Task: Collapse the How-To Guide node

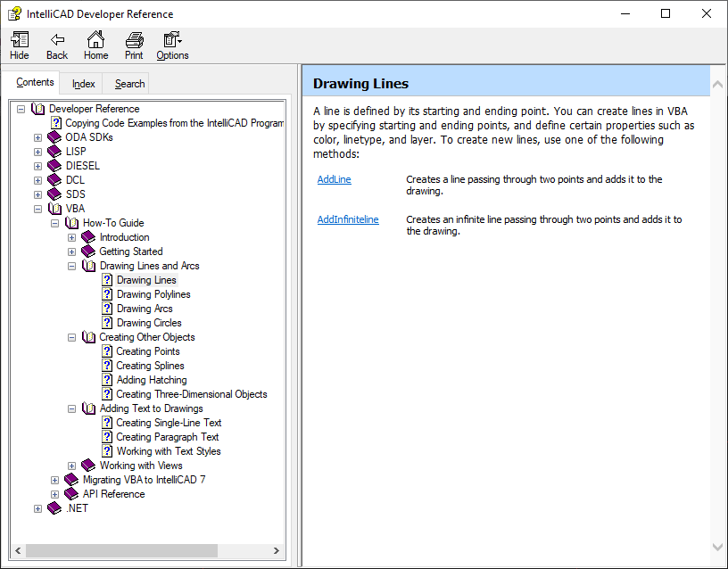Action: pos(54,223)
